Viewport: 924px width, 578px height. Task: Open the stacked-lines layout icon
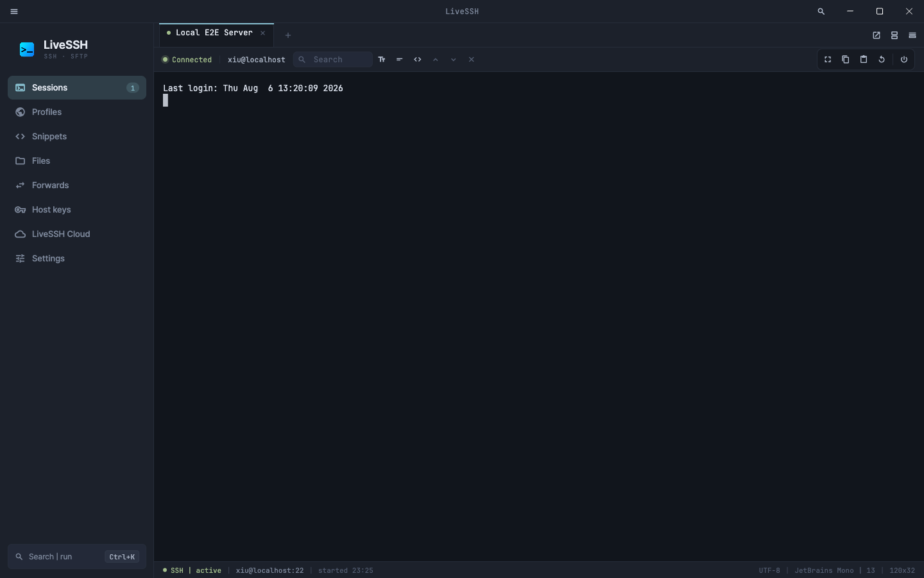(x=912, y=35)
